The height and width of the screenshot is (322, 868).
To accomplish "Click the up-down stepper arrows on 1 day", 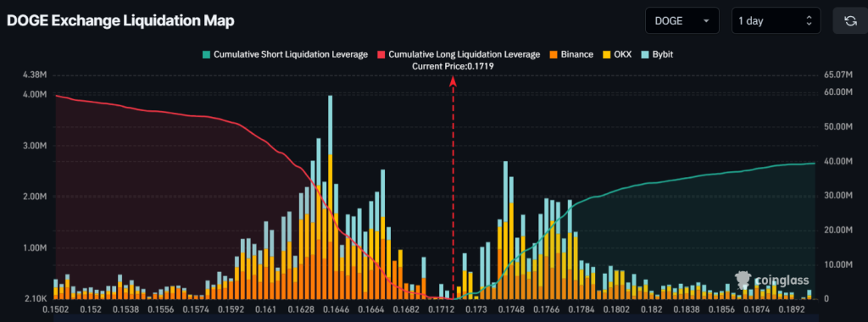I will [809, 21].
